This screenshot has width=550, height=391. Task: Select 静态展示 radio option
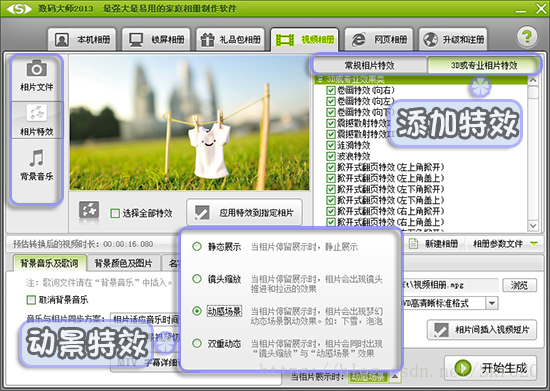pos(197,247)
